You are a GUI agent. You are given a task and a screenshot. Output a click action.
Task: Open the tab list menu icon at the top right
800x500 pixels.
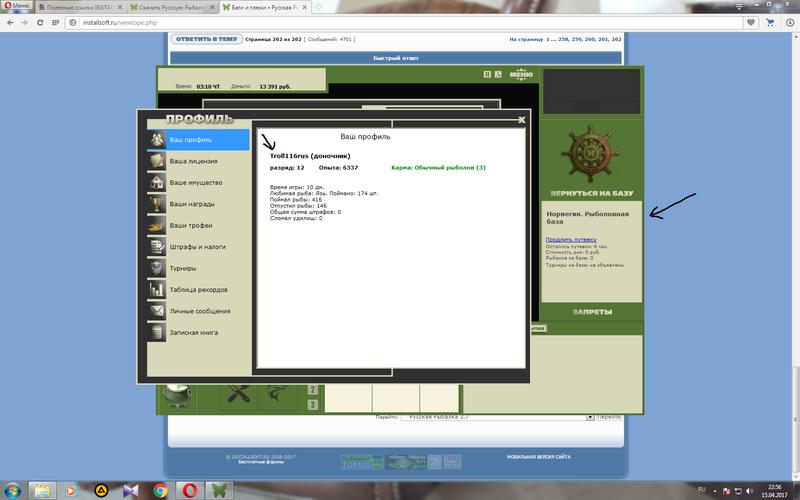click(739, 7)
